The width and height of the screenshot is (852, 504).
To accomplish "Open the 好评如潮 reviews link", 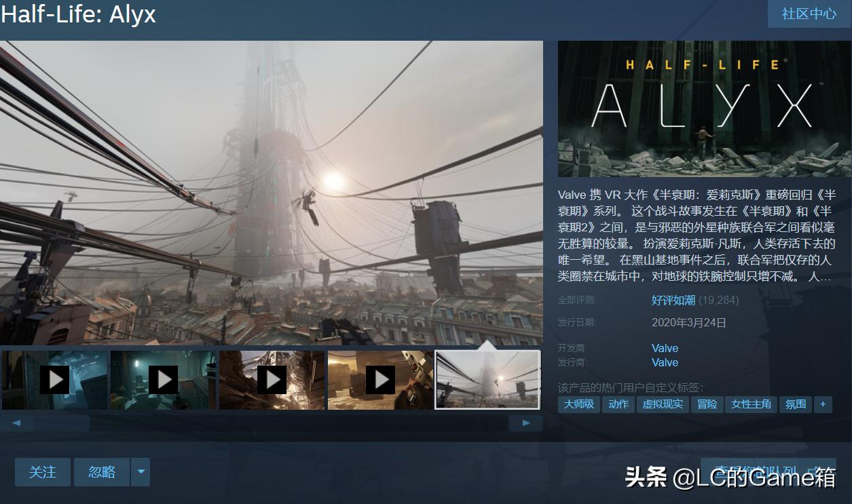I will (x=673, y=300).
